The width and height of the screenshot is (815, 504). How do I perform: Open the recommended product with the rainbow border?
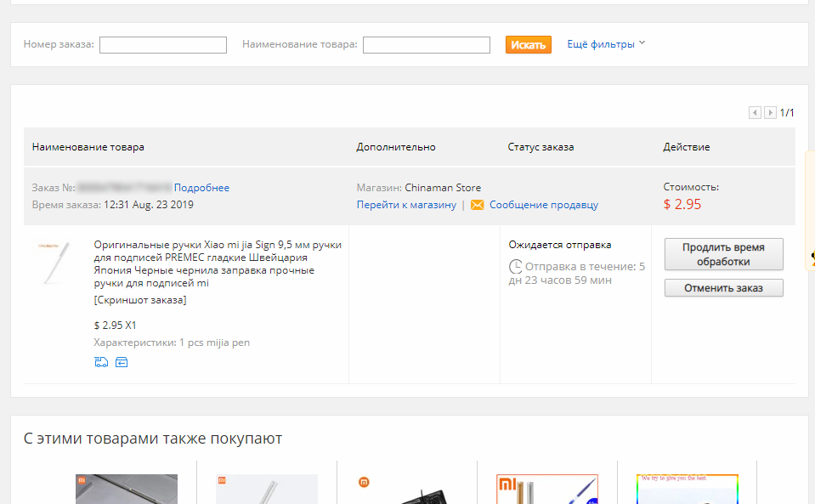click(688, 489)
